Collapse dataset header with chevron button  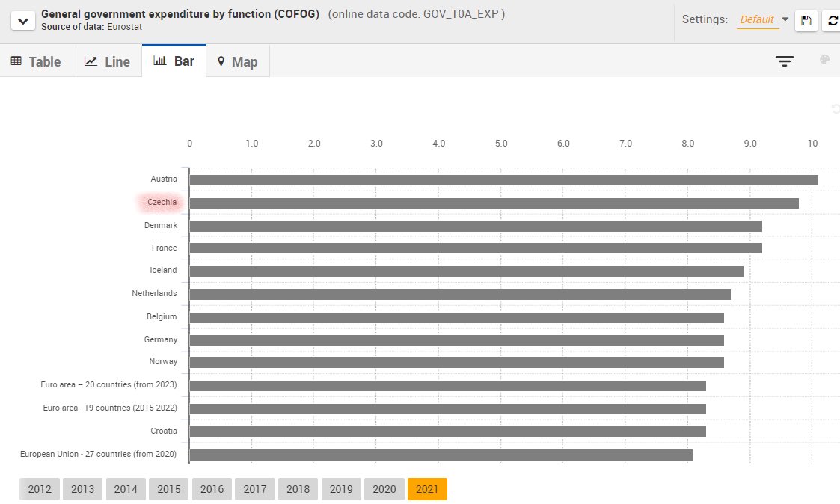point(23,21)
